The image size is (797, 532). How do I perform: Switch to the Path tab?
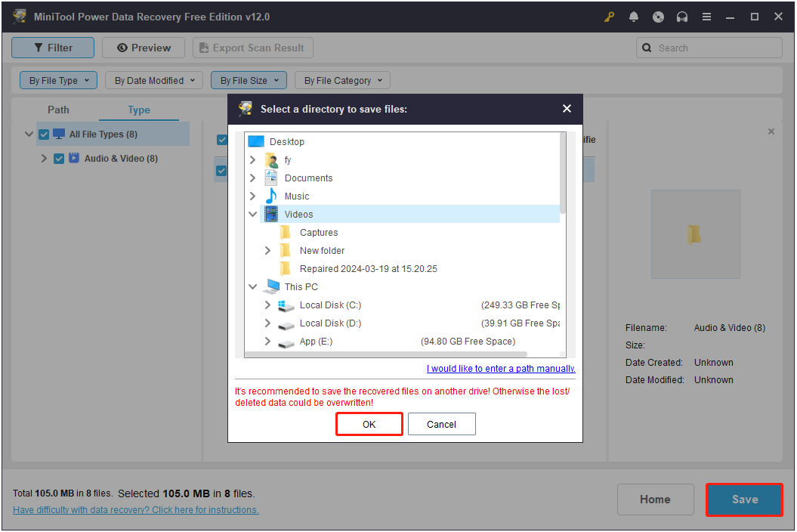[58, 110]
